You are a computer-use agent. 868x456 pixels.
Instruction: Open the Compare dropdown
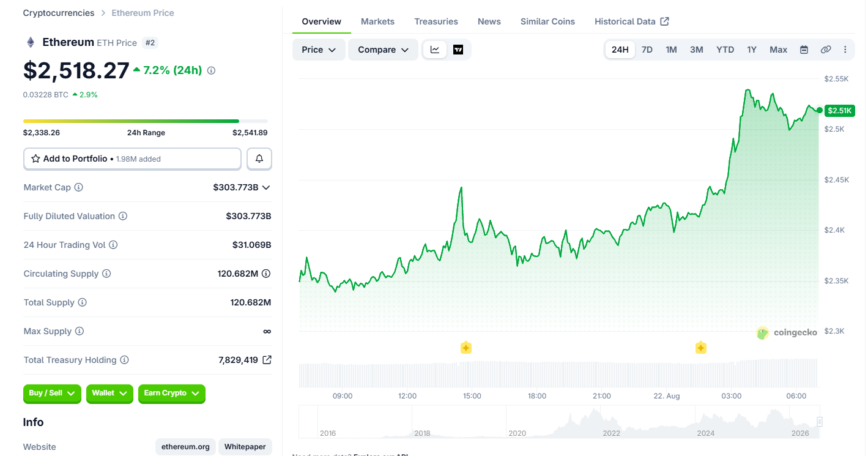pyautogui.click(x=383, y=50)
